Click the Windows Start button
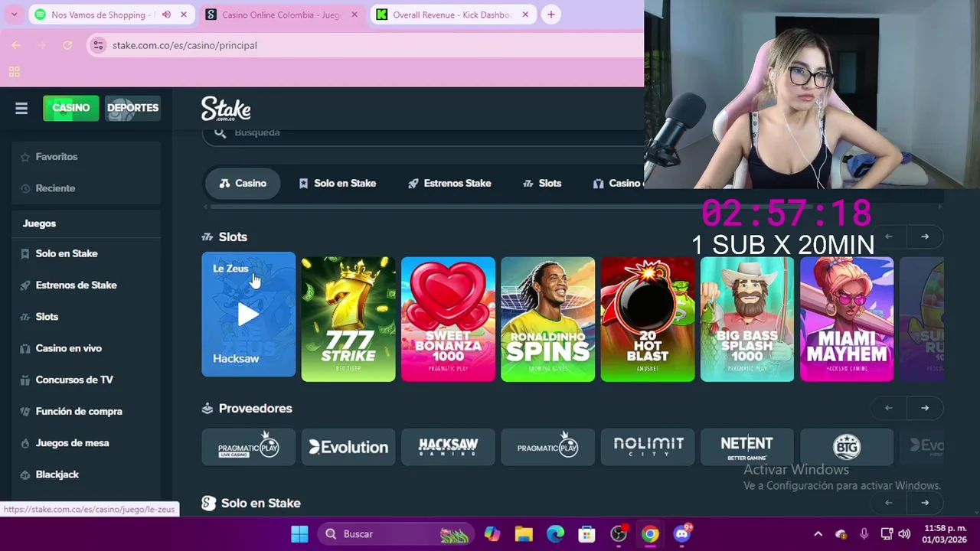The image size is (980, 551). click(x=300, y=534)
